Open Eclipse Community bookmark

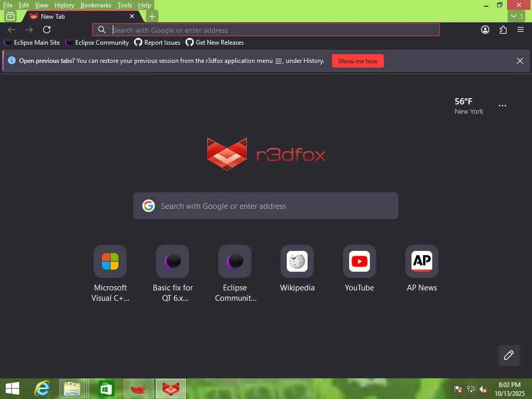(97, 43)
